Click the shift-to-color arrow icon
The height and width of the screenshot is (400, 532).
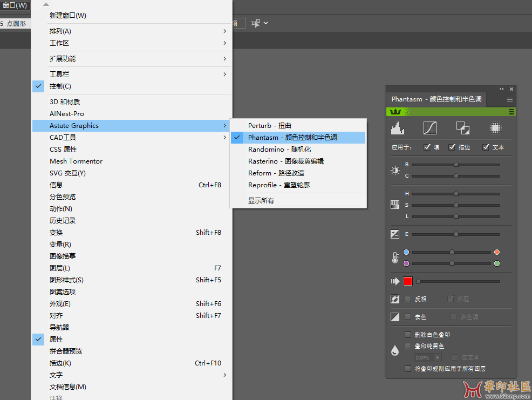click(x=395, y=281)
